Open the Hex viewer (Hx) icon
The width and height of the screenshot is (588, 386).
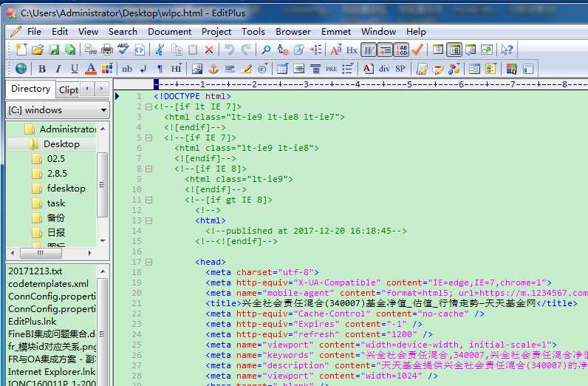pyautogui.click(x=352, y=50)
